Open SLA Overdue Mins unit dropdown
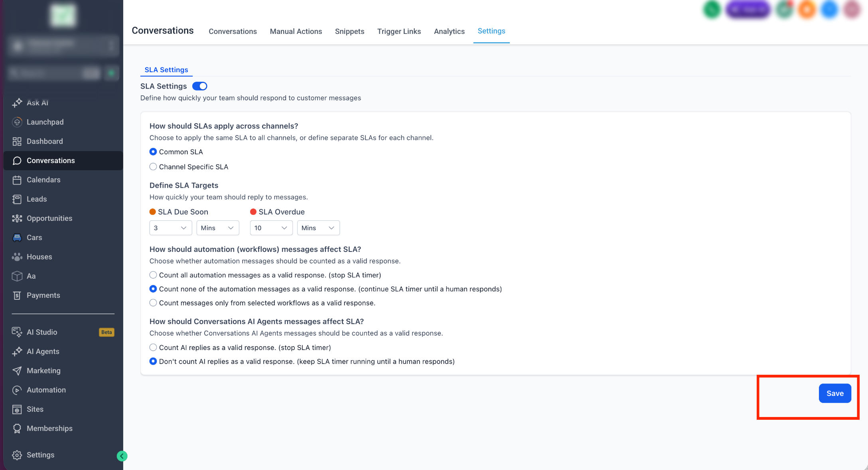 point(318,228)
